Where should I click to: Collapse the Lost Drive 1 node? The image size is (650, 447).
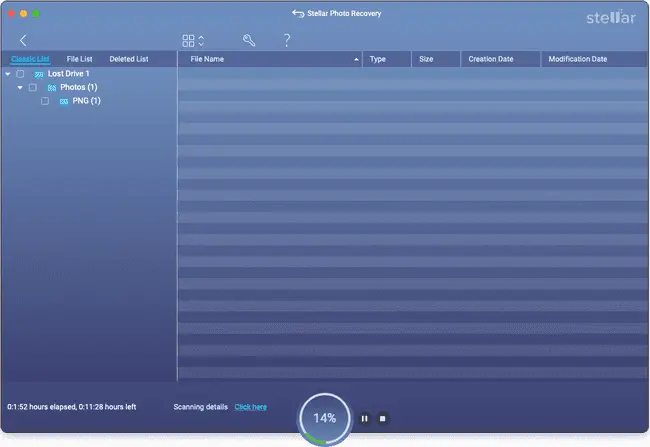[8, 74]
